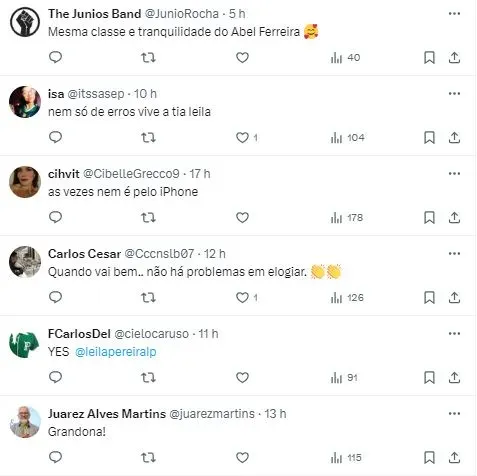The image size is (477, 476).
Task: Bookmark The Junios Band tweet
Action: click(x=429, y=57)
